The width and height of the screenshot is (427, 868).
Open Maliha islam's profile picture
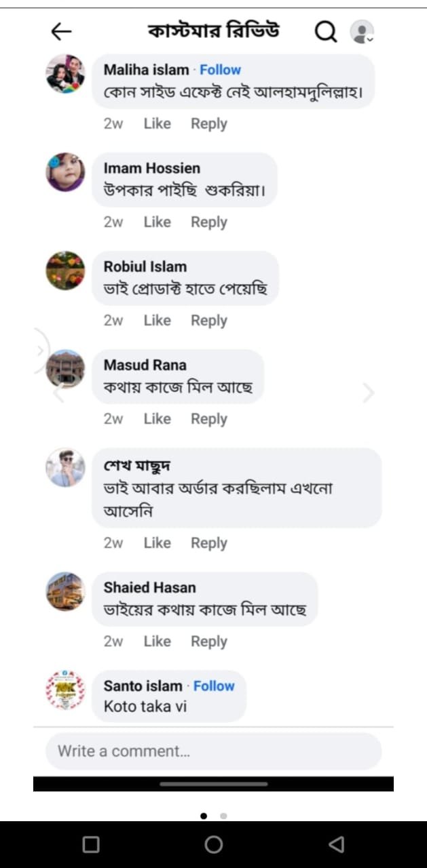(65, 74)
